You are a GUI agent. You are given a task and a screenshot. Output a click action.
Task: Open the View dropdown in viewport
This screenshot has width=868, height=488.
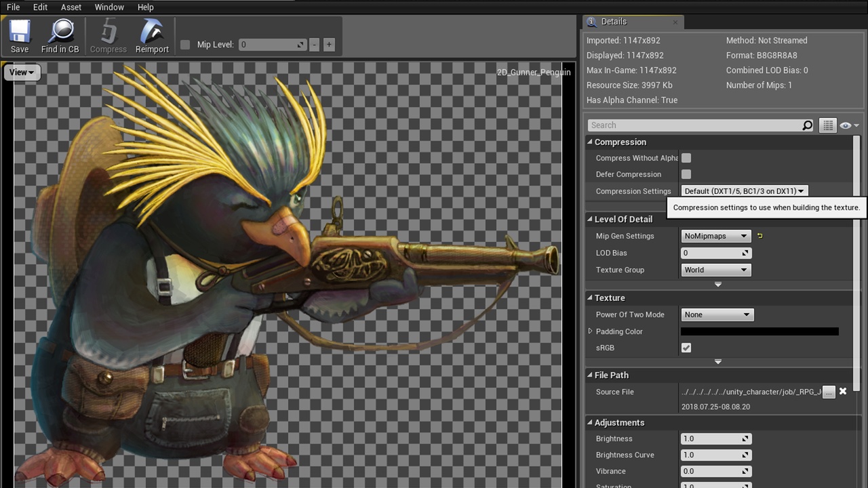(x=22, y=73)
